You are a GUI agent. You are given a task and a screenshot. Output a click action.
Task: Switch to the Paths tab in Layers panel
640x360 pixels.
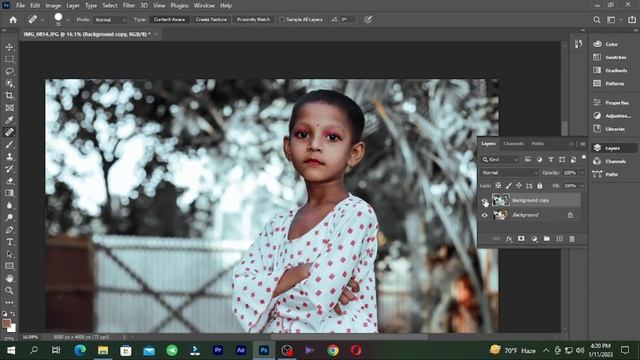538,144
